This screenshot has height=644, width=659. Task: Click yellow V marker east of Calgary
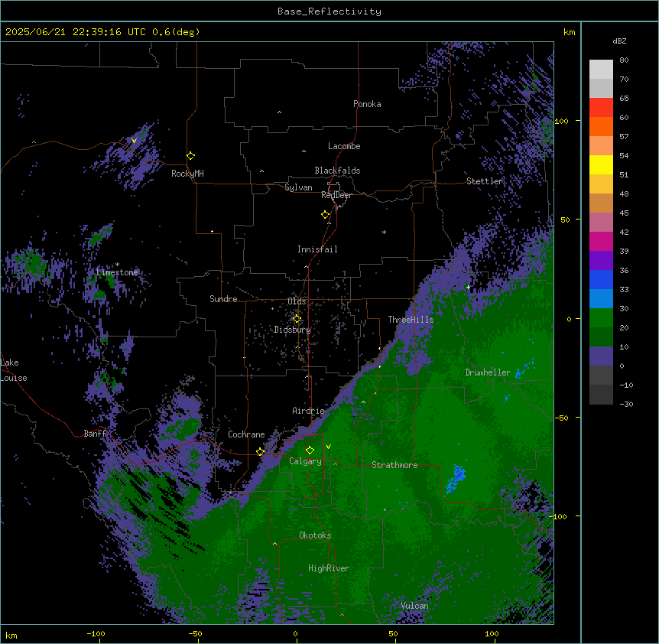click(x=328, y=447)
